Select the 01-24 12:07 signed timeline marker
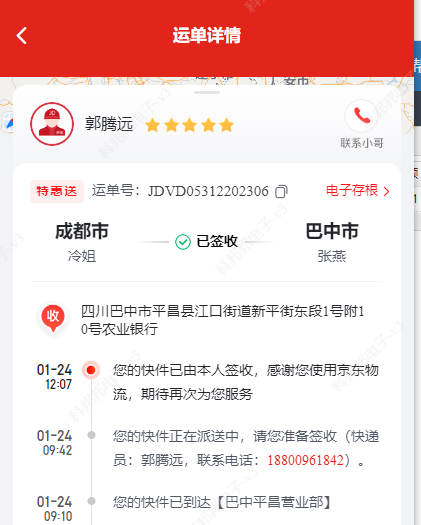The image size is (421, 525). pyautogui.click(x=91, y=370)
